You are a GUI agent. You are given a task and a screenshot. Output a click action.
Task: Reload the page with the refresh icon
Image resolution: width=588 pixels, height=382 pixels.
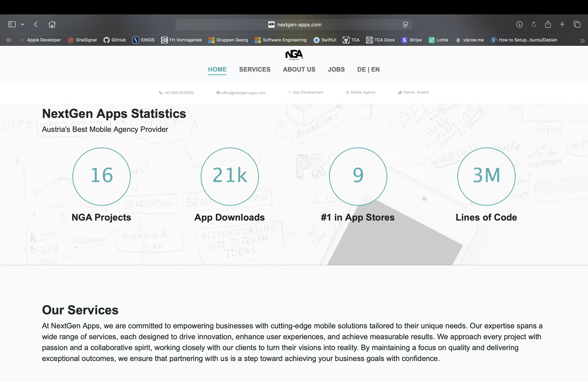click(534, 24)
